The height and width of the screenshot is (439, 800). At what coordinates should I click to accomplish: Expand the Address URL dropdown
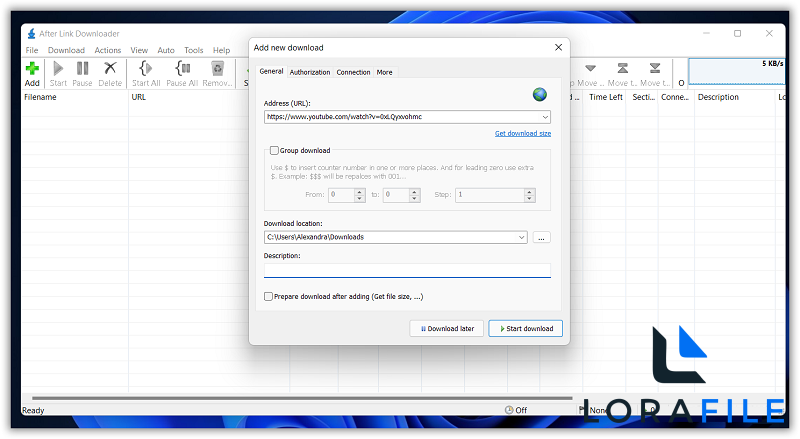point(545,117)
